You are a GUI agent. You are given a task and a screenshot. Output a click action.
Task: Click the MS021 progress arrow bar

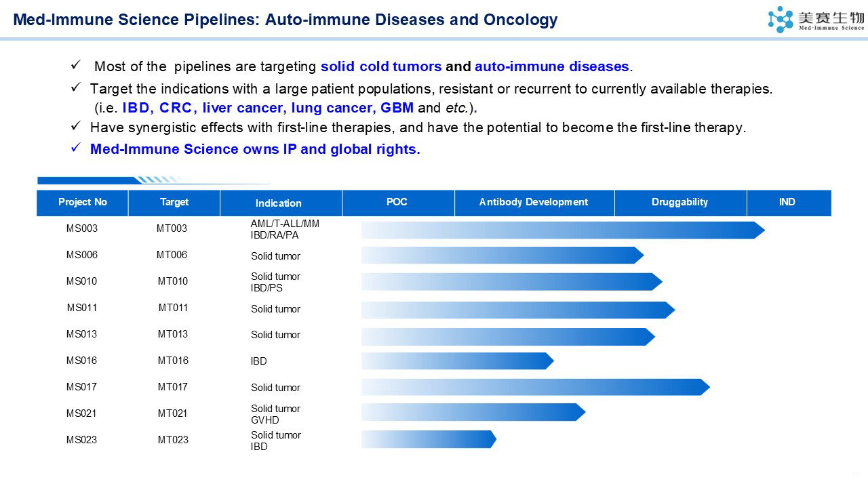[x=473, y=412]
